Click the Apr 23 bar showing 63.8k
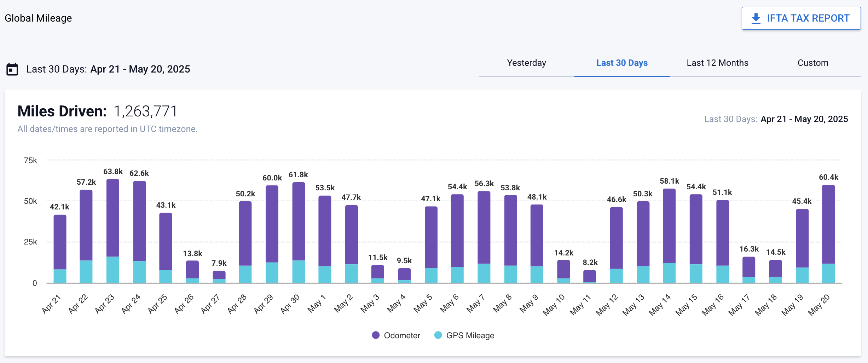Viewport: 868px width, 363px height. 113,230
